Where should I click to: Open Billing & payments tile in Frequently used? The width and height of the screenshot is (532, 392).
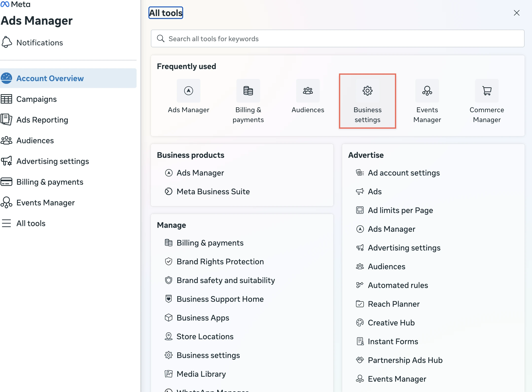click(248, 101)
